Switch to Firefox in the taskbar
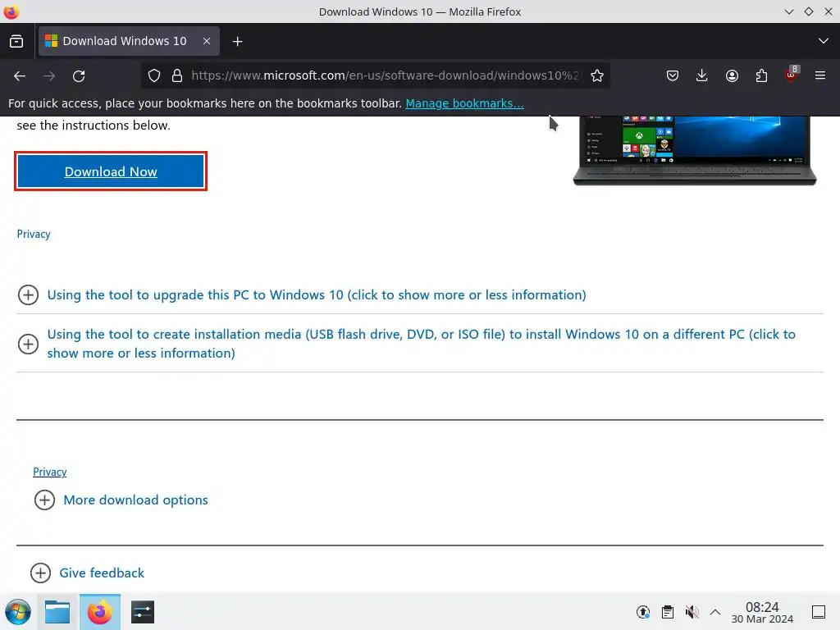 (x=100, y=612)
